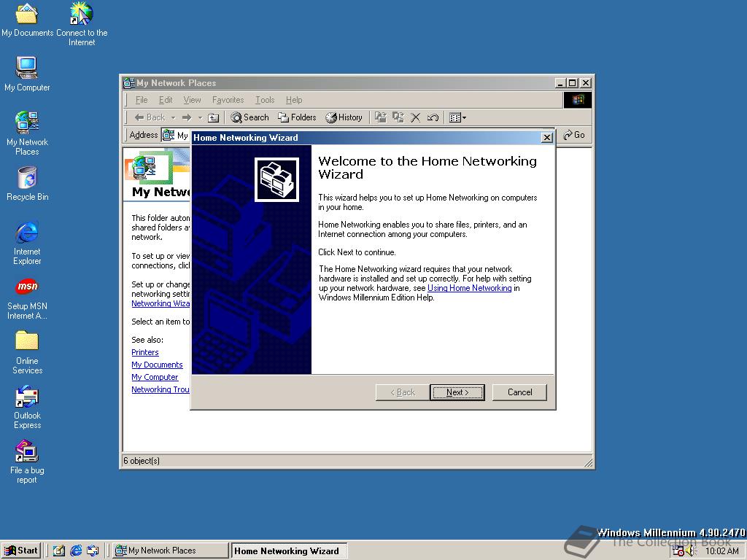
Task: Open the Help menu
Action: pos(294,100)
